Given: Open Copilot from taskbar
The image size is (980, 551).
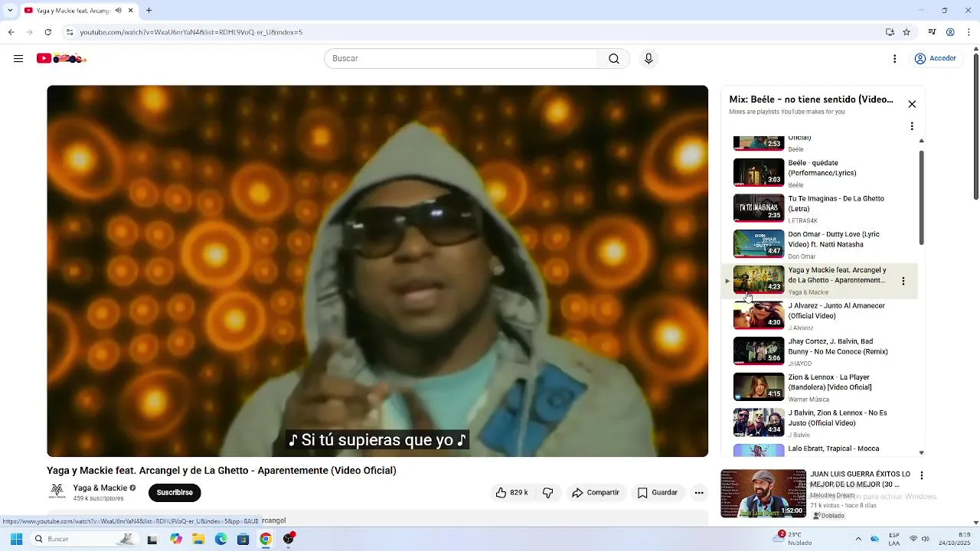Looking at the screenshot, I should (x=176, y=540).
